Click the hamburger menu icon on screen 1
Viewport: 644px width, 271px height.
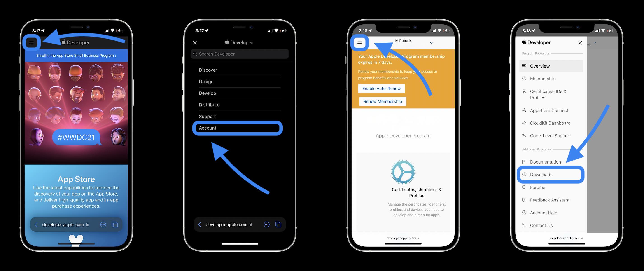(x=32, y=42)
